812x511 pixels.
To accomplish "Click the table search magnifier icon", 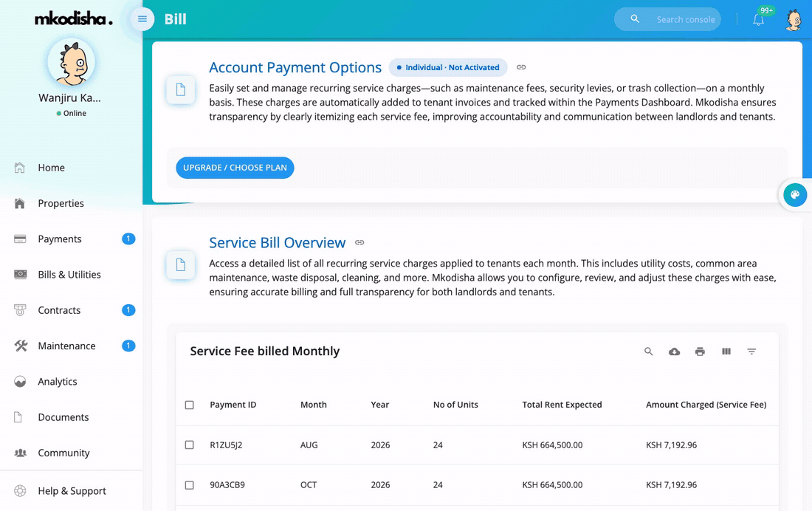I will point(648,351).
